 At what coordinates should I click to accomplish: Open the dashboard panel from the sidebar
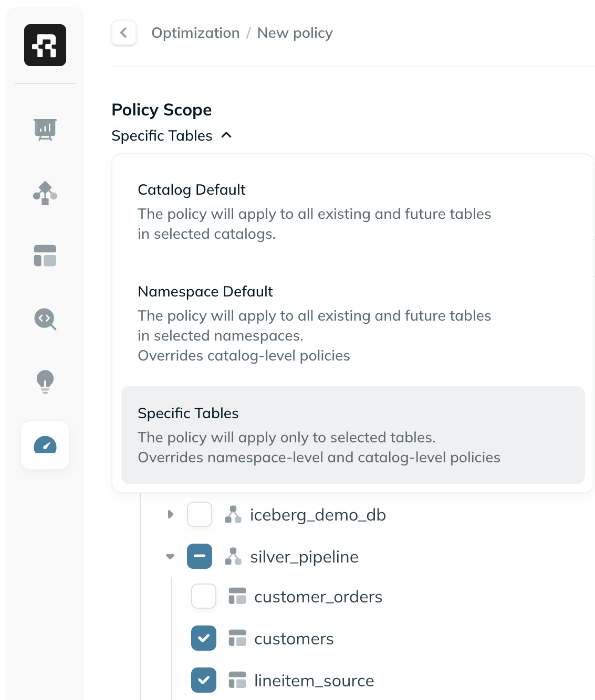(x=45, y=130)
